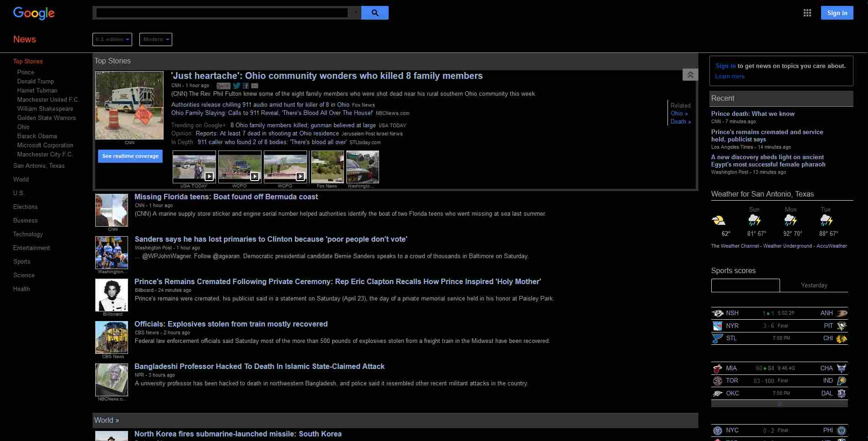This screenshot has width=868, height=441.
Task: Click the blue search magnifier button
Action: (x=375, y=13)
